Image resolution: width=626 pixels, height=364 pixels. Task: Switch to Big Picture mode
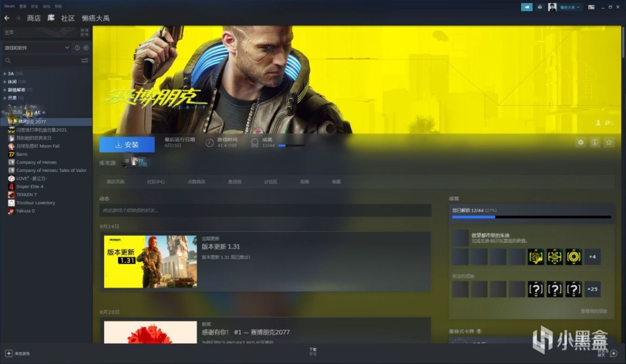pos(591,7)
